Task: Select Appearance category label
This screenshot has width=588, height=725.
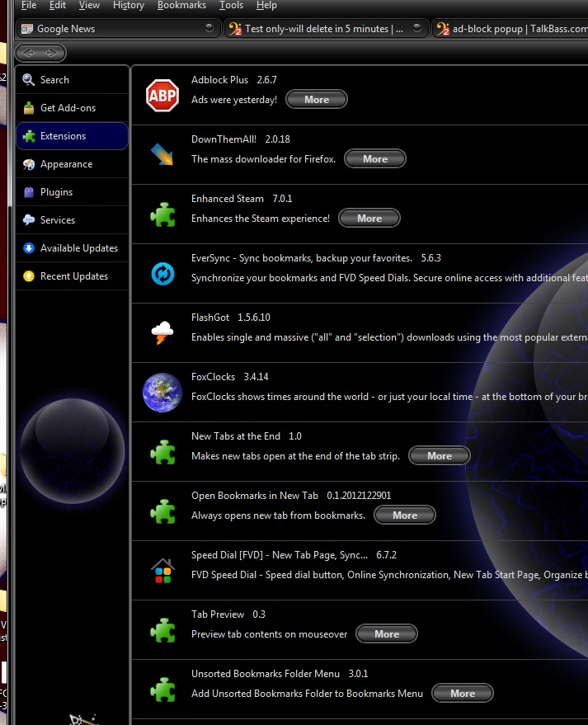Action: tap(66, 164)
